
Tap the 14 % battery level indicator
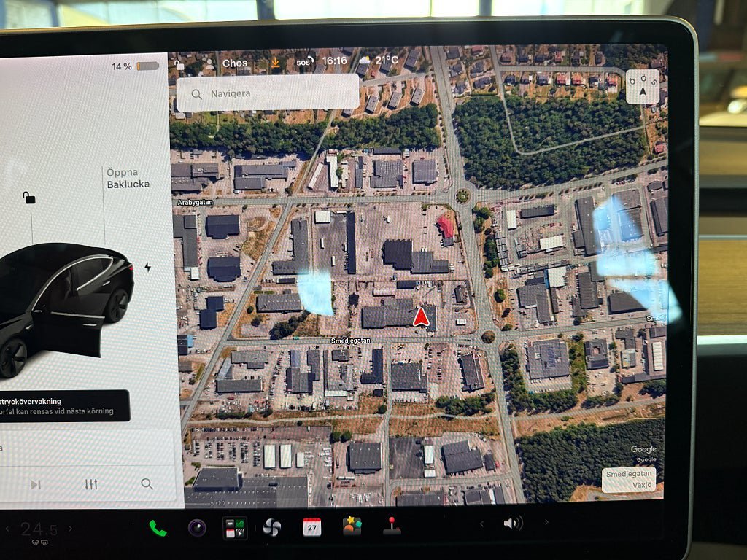tap(135, 66)
